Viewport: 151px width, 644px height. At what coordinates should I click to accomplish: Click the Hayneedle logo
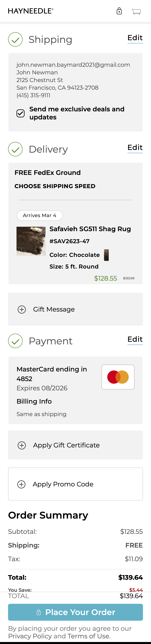click(x=31, y=11)
